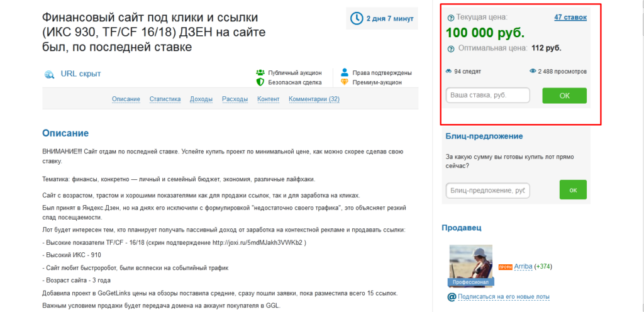This screenshot has height=312, width=644.
Task: Click the magnifier globe icon near URL
Action: [50, 74]
